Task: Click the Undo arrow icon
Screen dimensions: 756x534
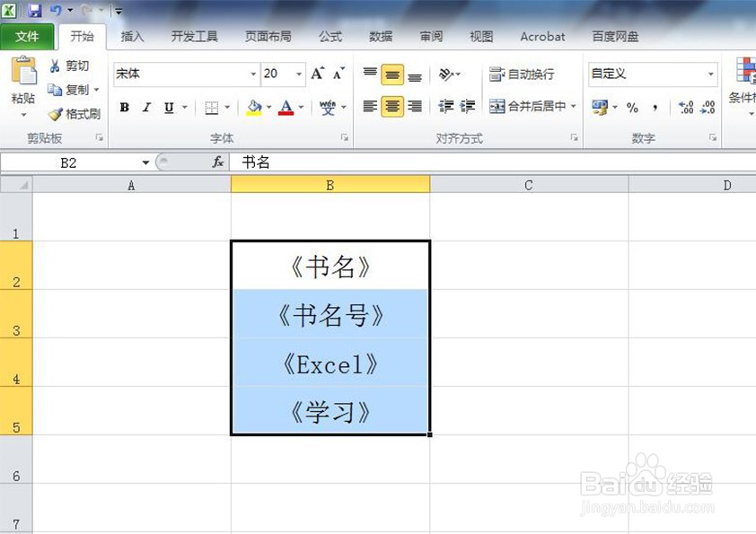Action: 56,10
